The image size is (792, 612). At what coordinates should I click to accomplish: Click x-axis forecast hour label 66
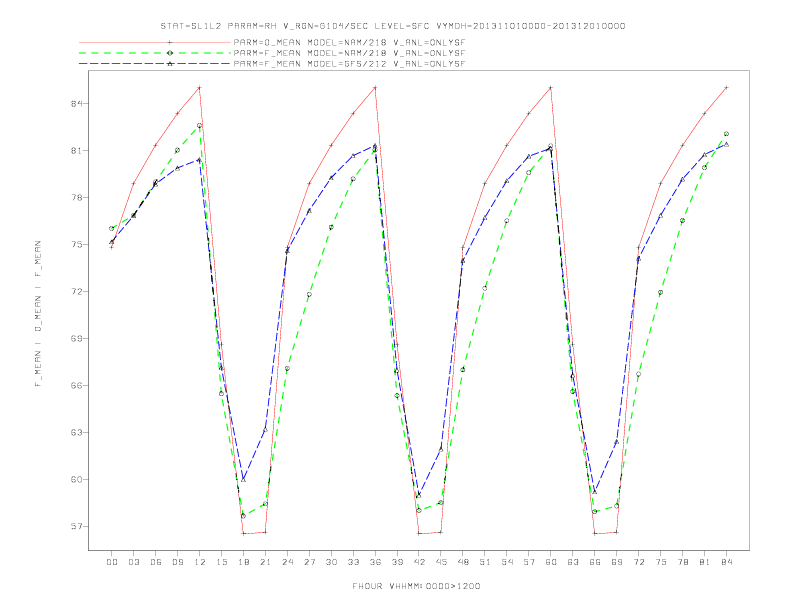point(595,562)
